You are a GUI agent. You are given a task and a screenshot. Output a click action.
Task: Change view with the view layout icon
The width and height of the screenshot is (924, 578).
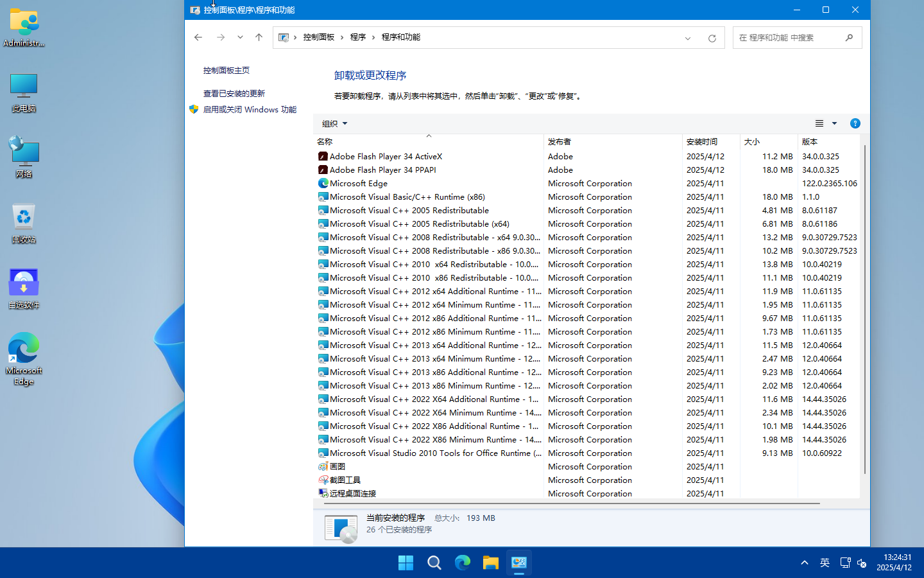point(819,123)
